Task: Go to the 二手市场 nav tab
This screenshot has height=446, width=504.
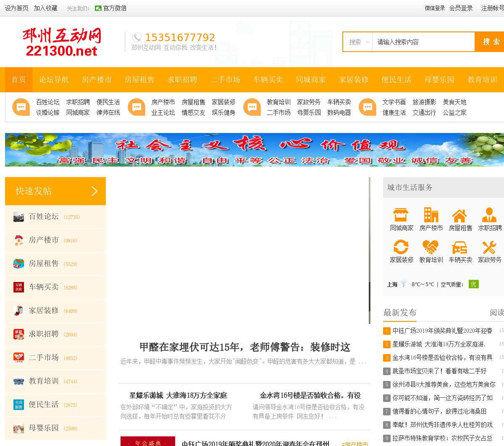Action: coord(225,80)
